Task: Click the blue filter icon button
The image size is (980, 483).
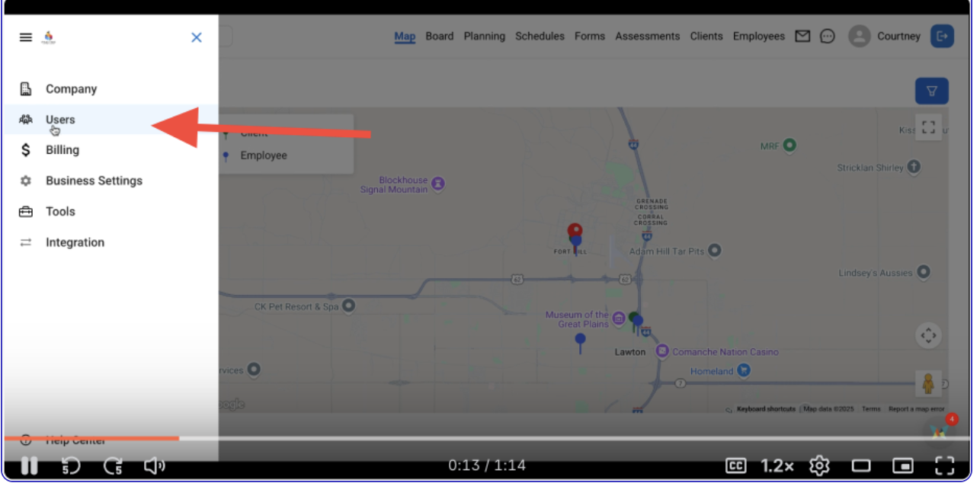Action: click(x=931, y=91)
